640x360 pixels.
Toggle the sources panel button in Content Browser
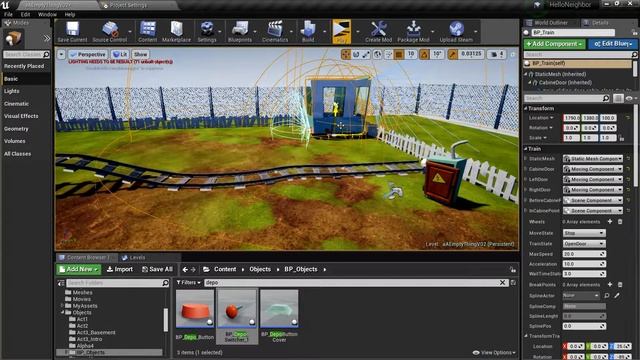click(61, 282)
